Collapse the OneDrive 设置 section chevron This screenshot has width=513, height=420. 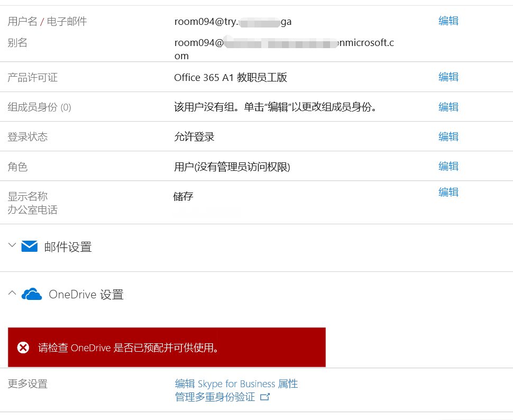12,293
